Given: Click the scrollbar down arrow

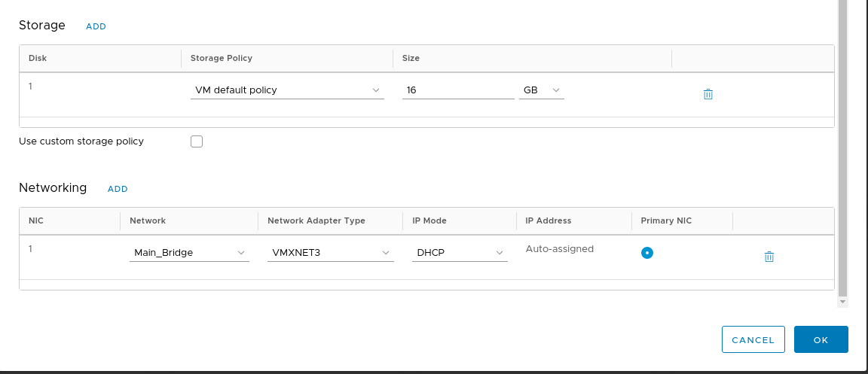Looking at the screenshot, I should point(842,302).
